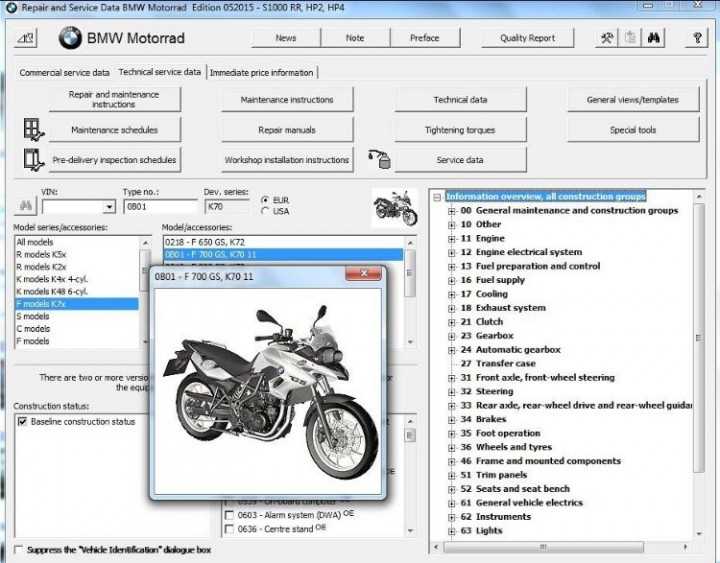Open the News button
The width and height of the screenshot is (720, 563).
pos(286,38)
